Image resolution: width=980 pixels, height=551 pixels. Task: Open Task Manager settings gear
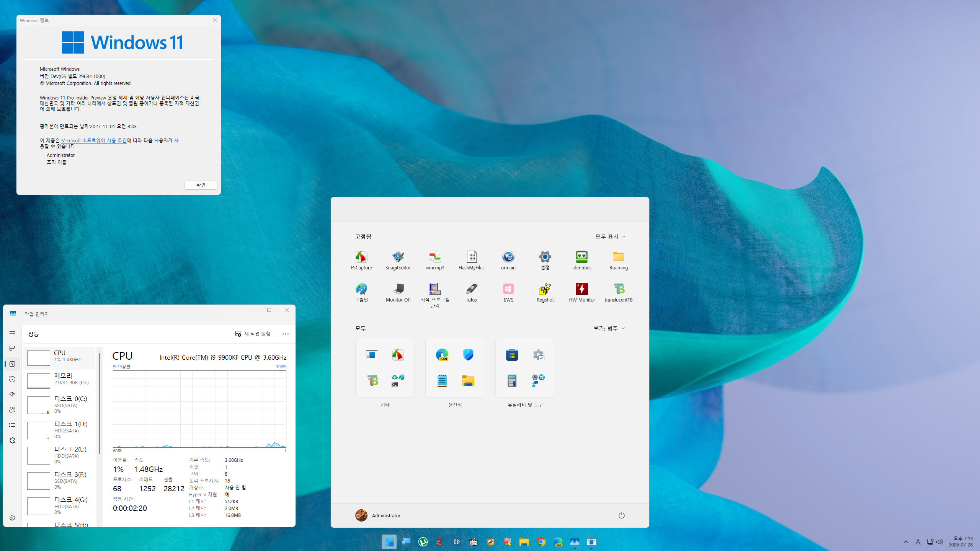click(x=12, y=518)
